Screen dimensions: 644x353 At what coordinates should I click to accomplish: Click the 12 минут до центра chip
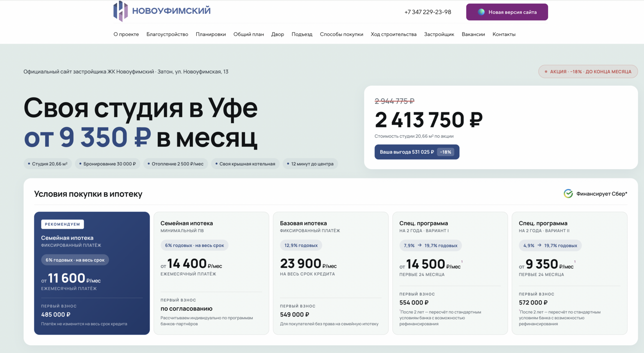click(310, 164)
